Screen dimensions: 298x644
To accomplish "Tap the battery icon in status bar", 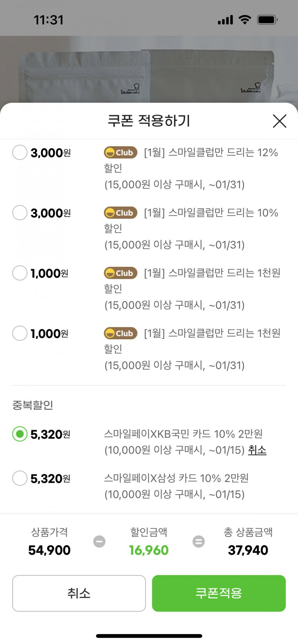I will click(x=268, y=20).
